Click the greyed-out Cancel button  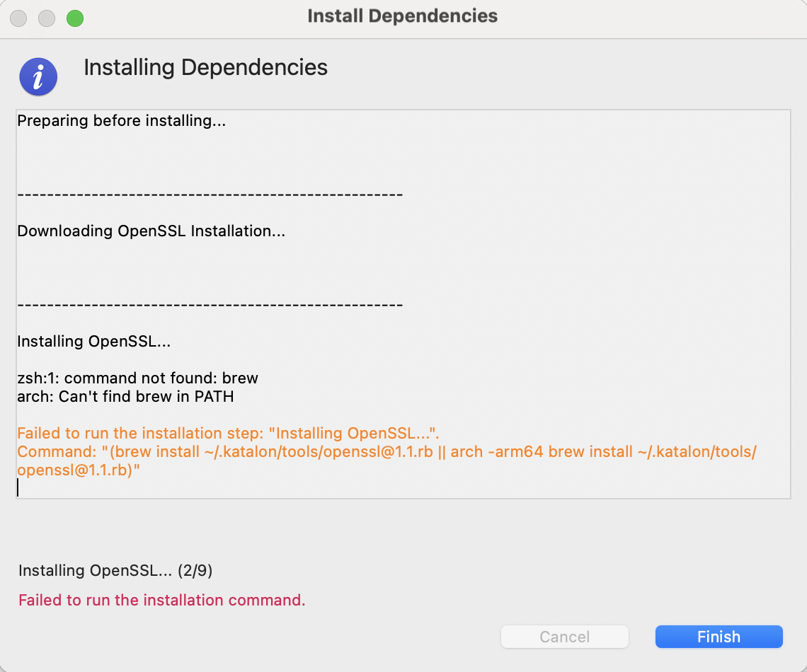564,637
